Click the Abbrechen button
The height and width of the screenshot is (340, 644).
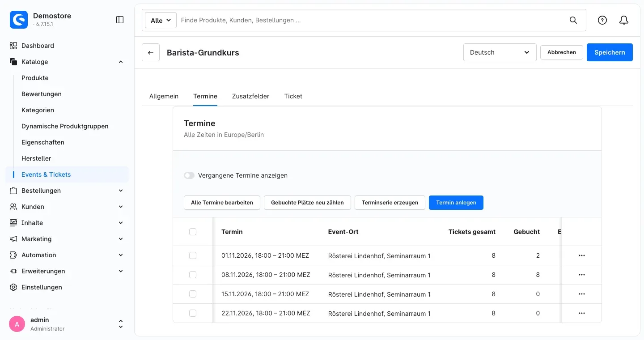562,52
